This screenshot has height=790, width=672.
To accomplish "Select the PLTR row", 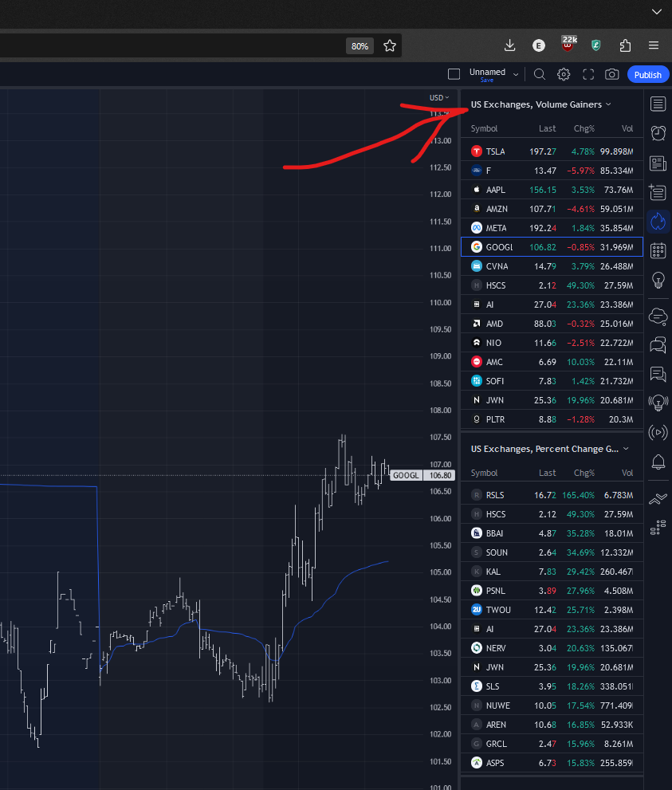I will click(x=552, y=419).
